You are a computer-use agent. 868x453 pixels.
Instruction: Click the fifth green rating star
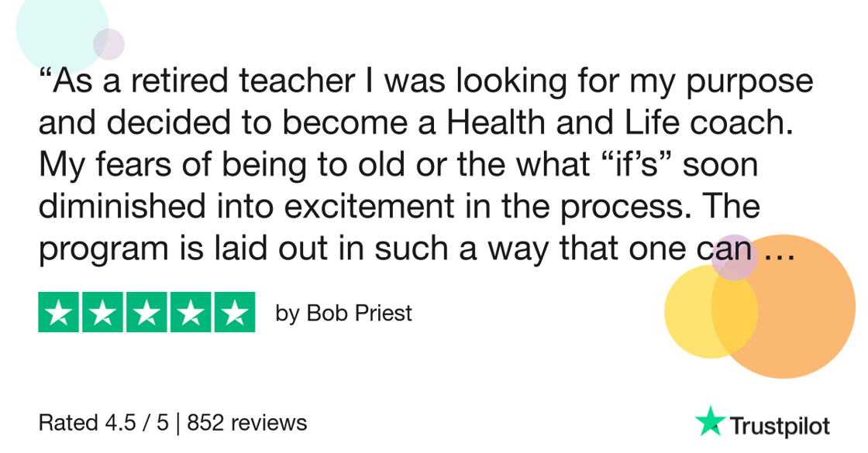[x=235, y=313]
